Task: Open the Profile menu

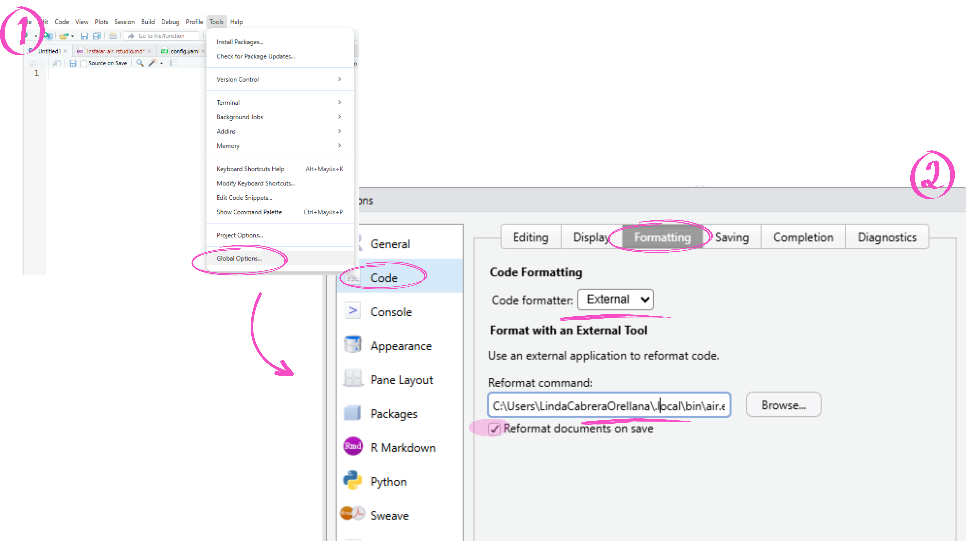Action: tap(194, 22)
